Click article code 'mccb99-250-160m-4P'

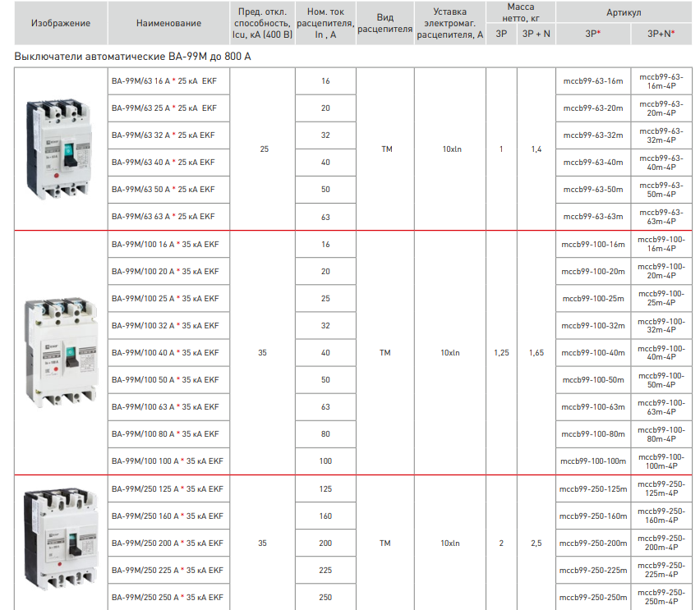[661, 516]
